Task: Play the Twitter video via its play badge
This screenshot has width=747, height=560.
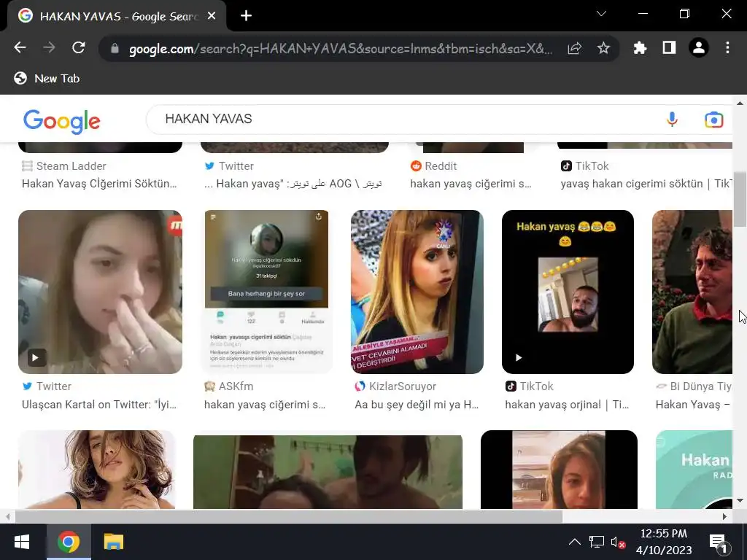Action: coord(35,357)
